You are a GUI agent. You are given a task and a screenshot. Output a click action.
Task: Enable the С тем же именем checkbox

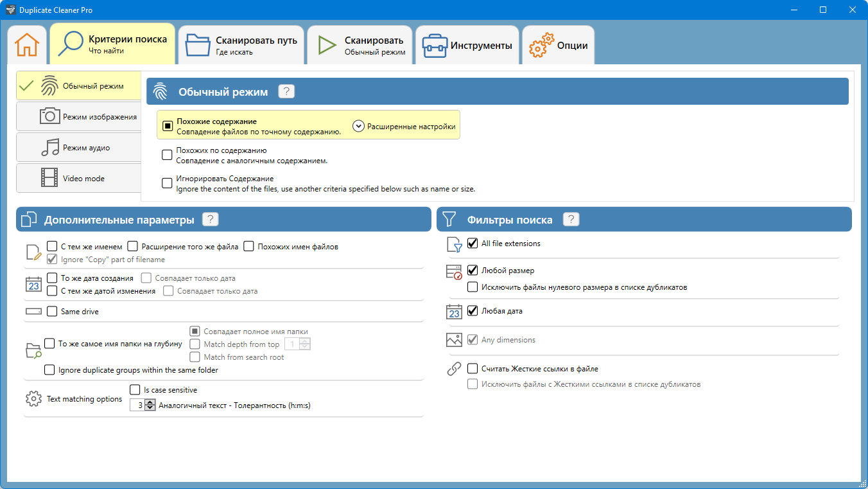[x=53, y=246]
